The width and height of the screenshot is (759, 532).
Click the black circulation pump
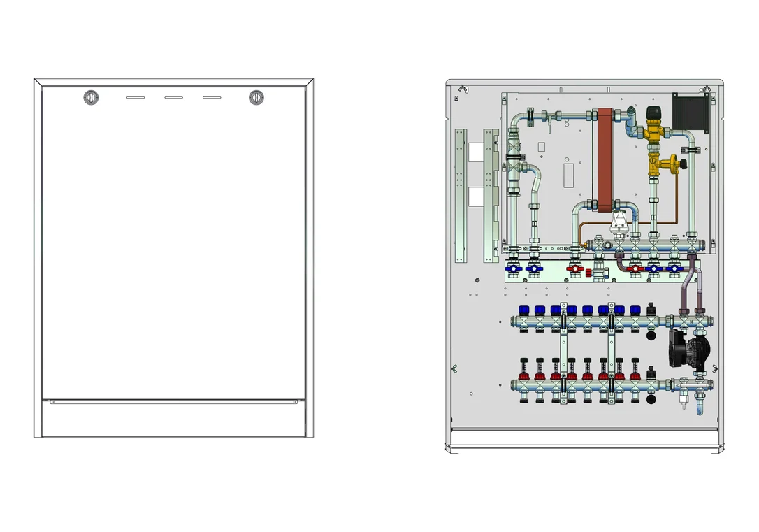tap(688, 350)
